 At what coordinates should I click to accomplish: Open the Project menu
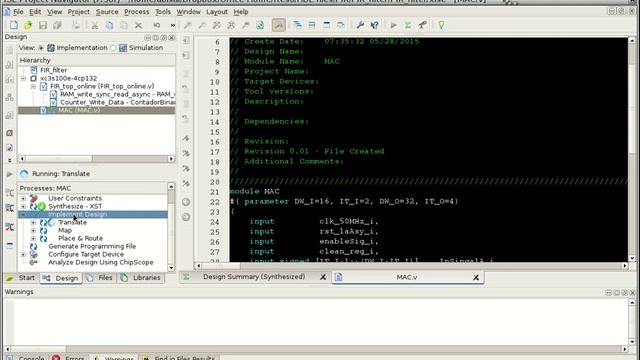[x=78, y=12]
